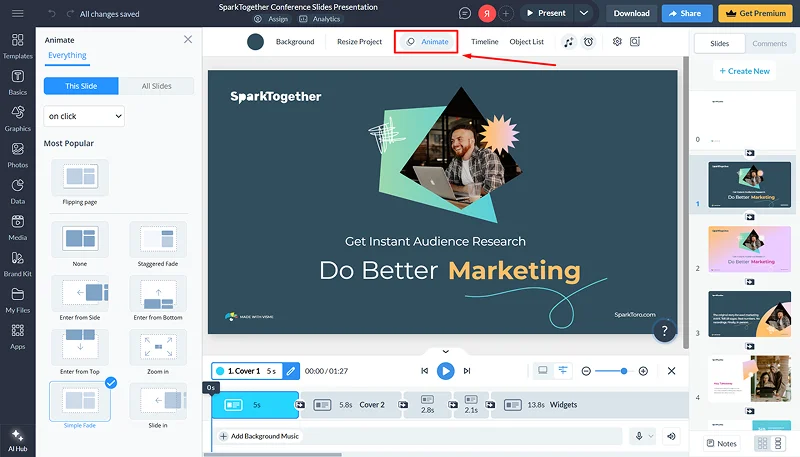The height and width of the screenshot is (457, 800).
Task: Select the This Slide toggle option
Action: [x=81, y=86]
